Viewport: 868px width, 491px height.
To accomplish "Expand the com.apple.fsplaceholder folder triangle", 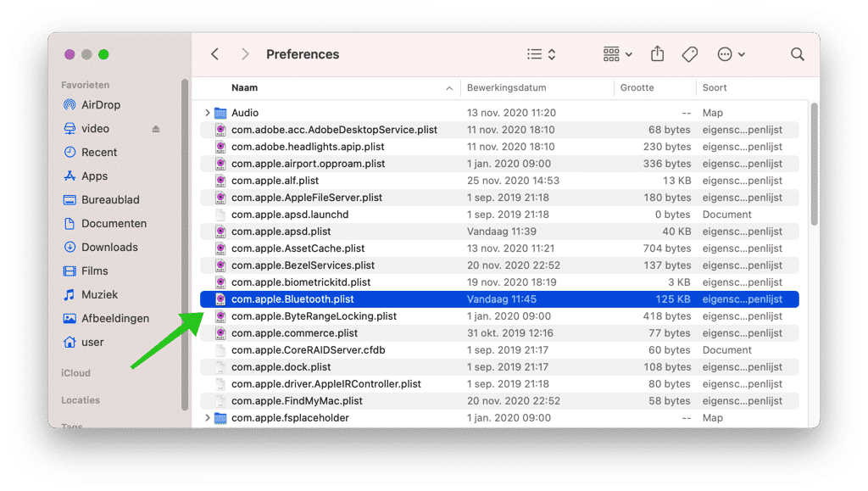I will click(207, 418).
